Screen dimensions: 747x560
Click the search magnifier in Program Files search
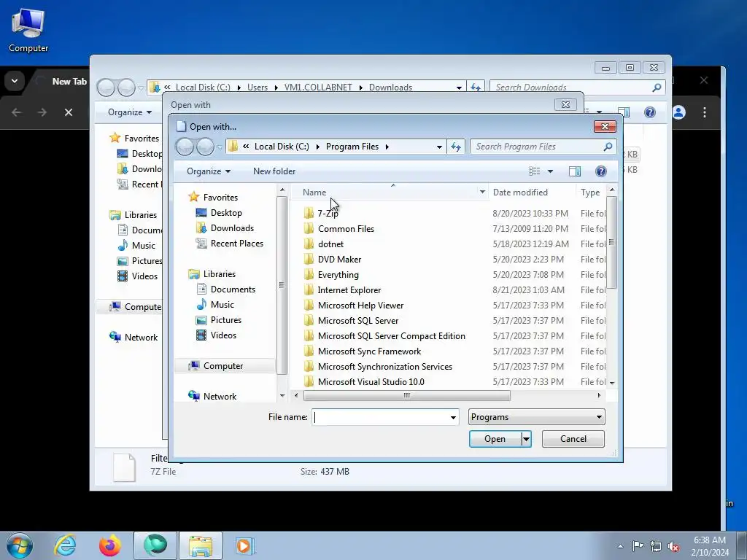tap(608, 147)
